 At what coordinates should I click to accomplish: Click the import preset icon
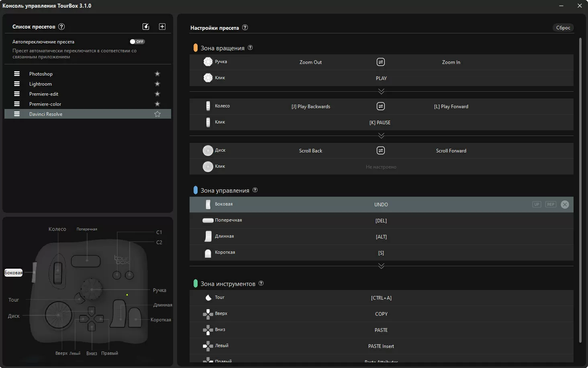click(146, 27)
